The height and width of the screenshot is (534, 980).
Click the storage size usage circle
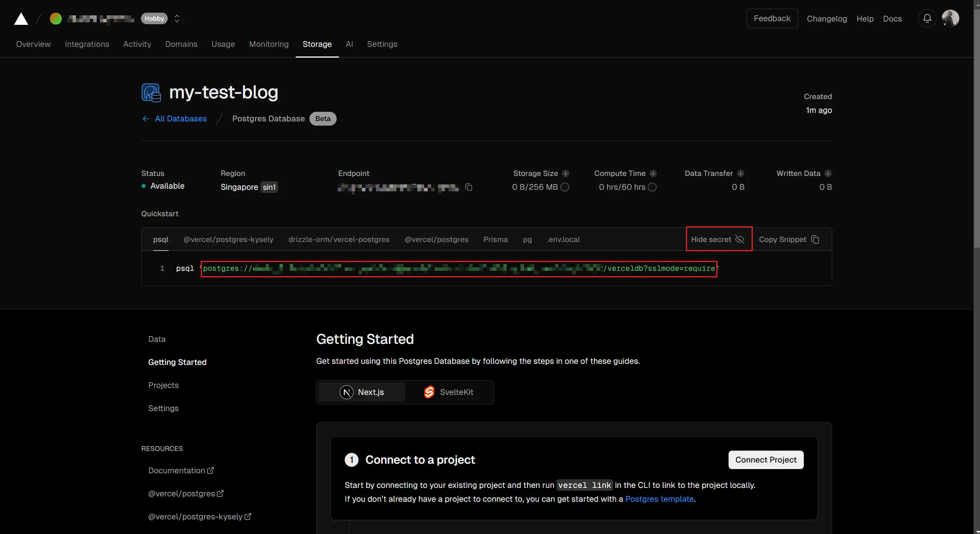[x=565, y=187]
